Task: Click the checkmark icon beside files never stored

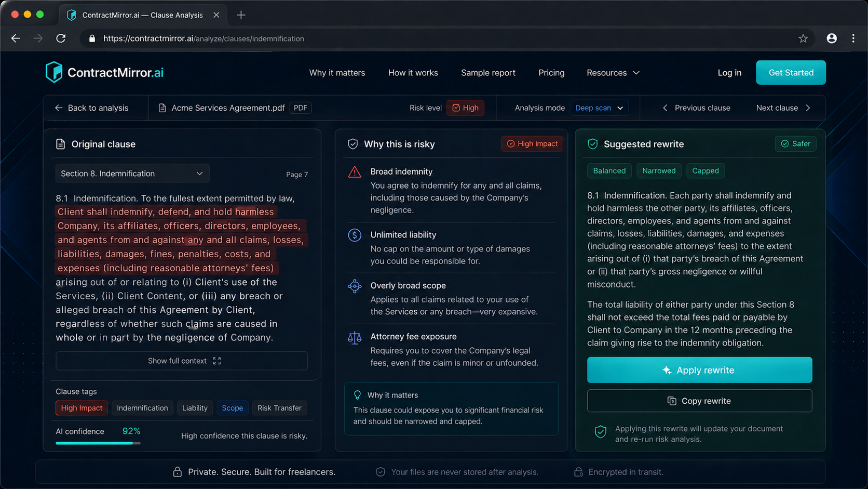Action: pos(381,472)
